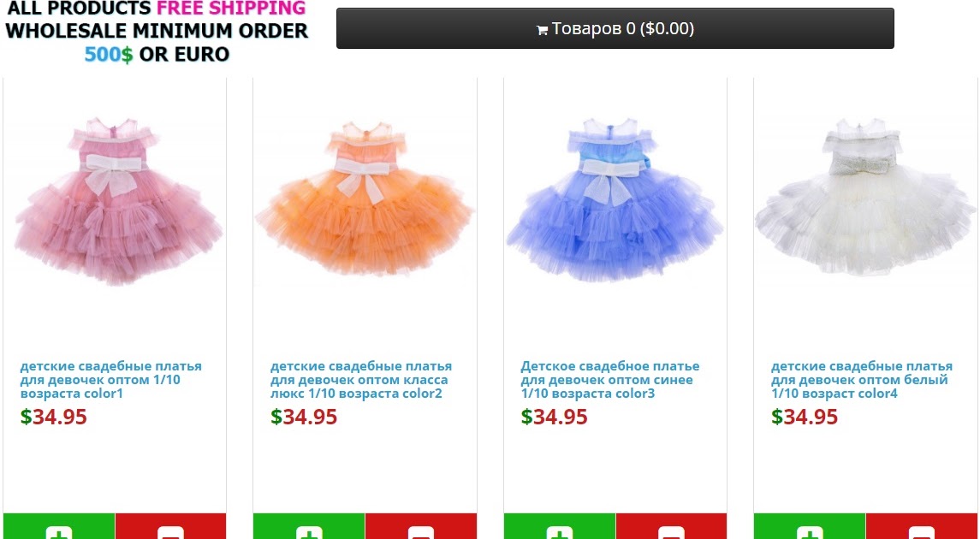This screenshot has height=539, width=980.
Task: View the blue tulle dress image
Action: click(x=615, y=198)
